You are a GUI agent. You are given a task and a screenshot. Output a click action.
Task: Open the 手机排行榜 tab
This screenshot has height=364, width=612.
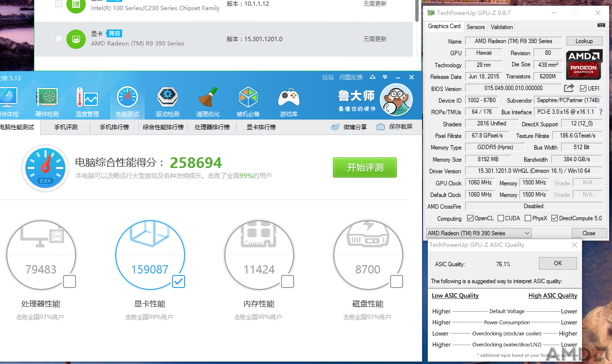click(114, 127)
